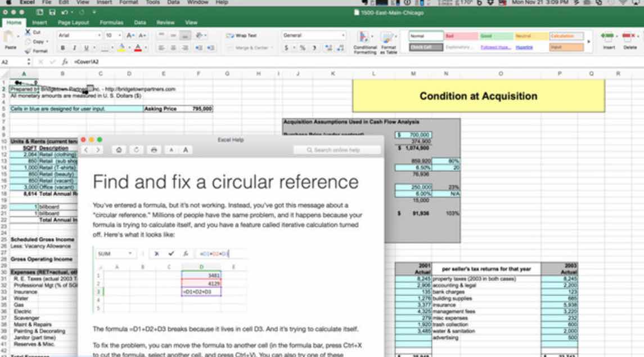The image size is (644, 357).
Task: Toggle bottom vertical alignment
Action: [x=185, y=36]
